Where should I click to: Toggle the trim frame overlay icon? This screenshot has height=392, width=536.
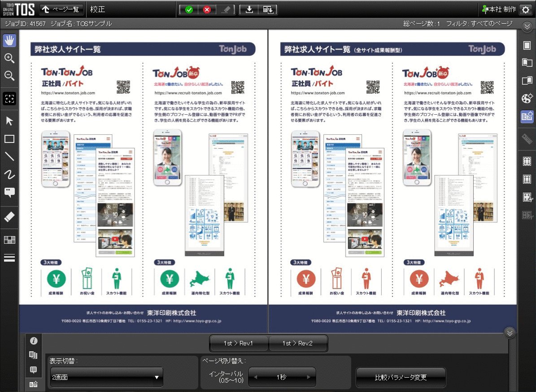527,179
